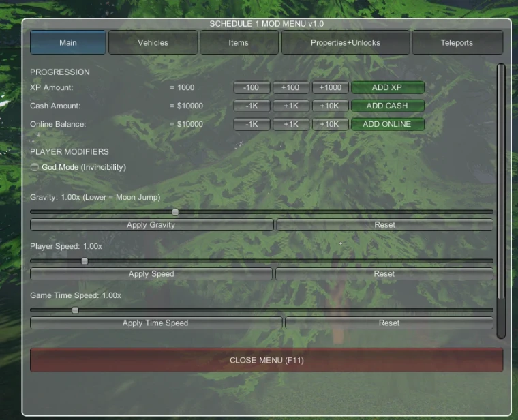Apply the Time Speed setting

155,322
